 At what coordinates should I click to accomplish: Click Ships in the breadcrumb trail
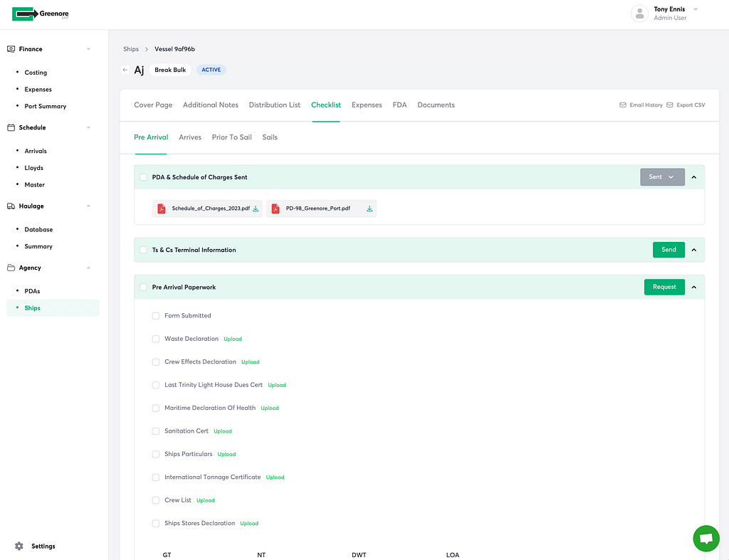[131, 49]
